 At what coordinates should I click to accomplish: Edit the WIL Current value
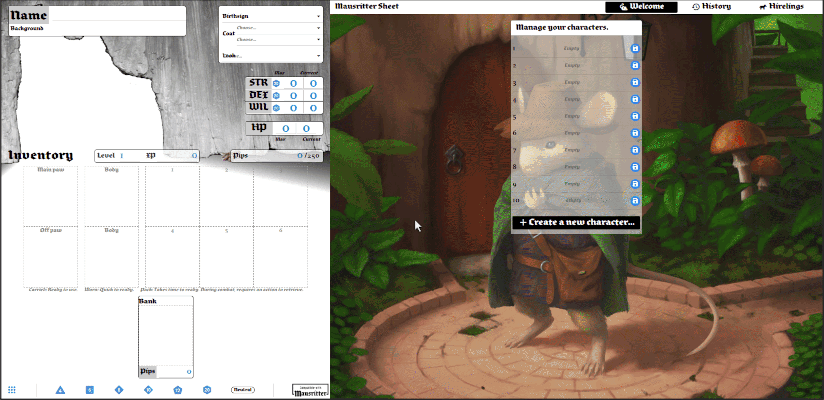click(313, 108)
